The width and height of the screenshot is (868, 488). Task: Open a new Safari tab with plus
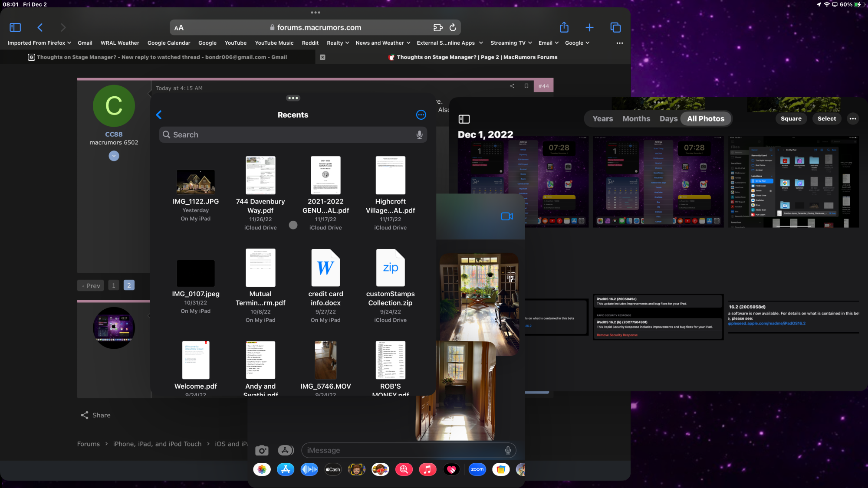(589, 27)
